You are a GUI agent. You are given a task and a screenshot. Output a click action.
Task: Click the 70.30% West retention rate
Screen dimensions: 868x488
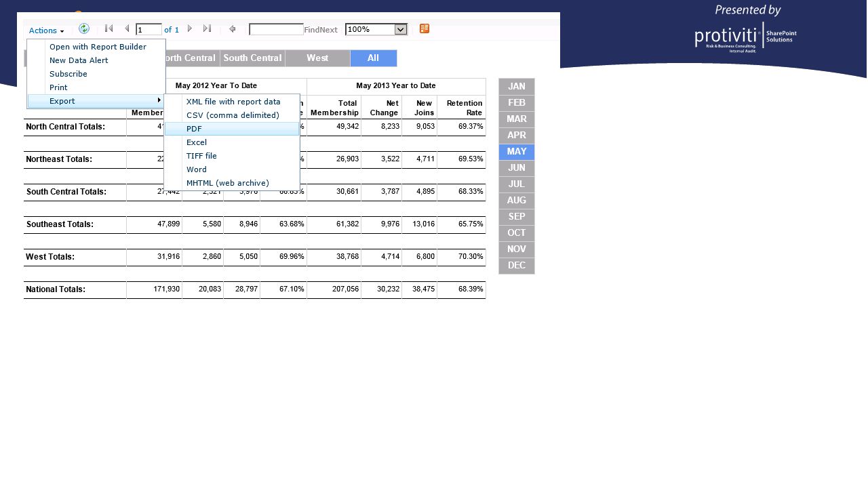click(x=471, y=257)
